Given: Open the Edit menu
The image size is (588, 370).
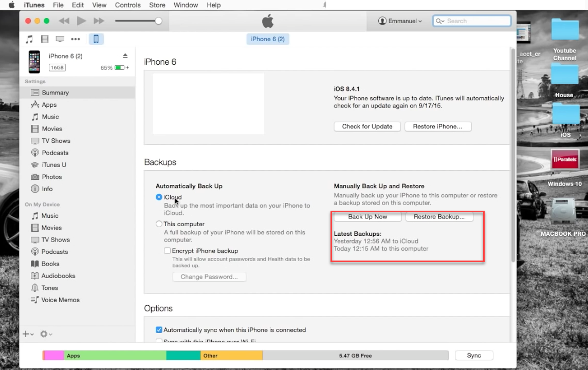Looking at the screenshot, I should pyautogui.click(x=78, y=5).
